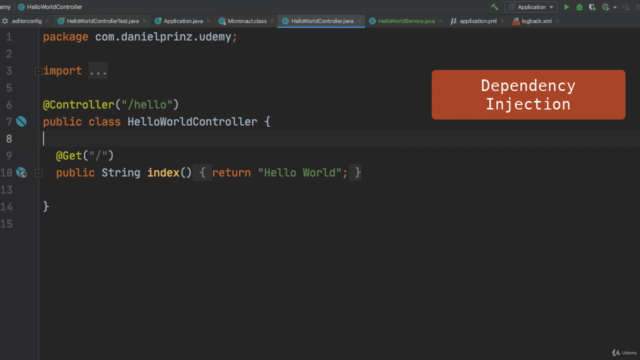
Task: Open the application.yml tab
Action: [478, 21]
